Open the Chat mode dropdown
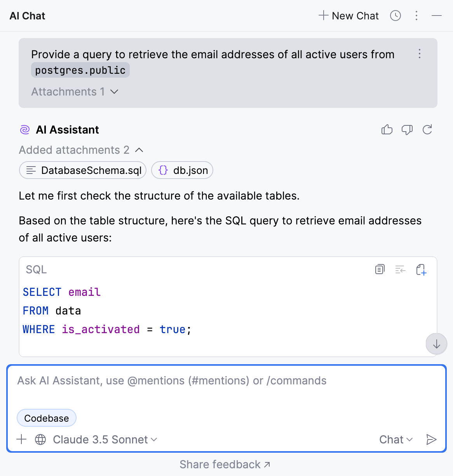This screenshot has width=453, height=476. tap(396, 440)
